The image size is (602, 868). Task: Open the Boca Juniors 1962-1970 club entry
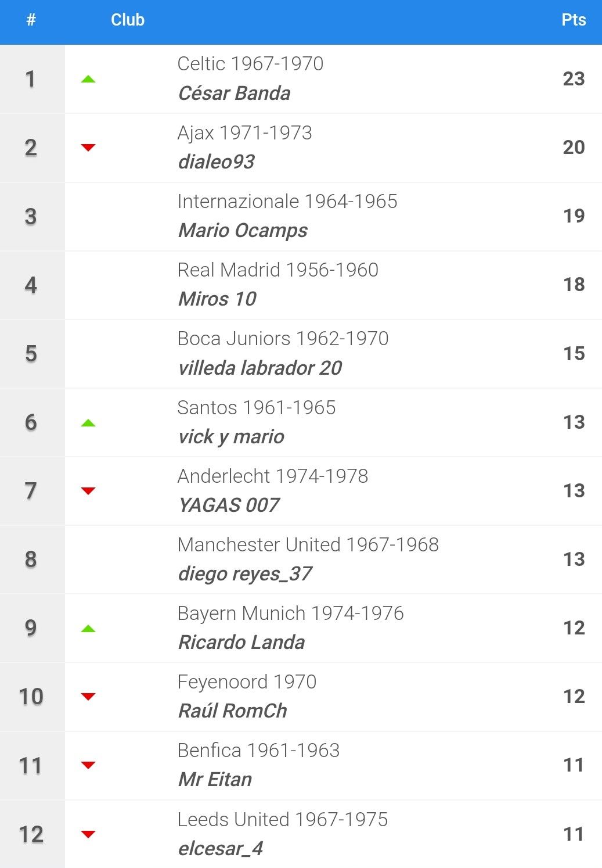click(283, 338)
